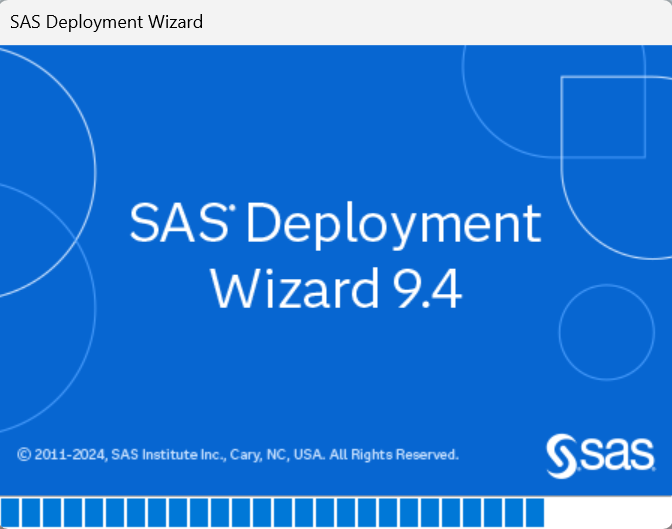Click the 'SAS Deployment Wizard' window title
This screenshot has height=529, width=672.
tap(106, 22)
